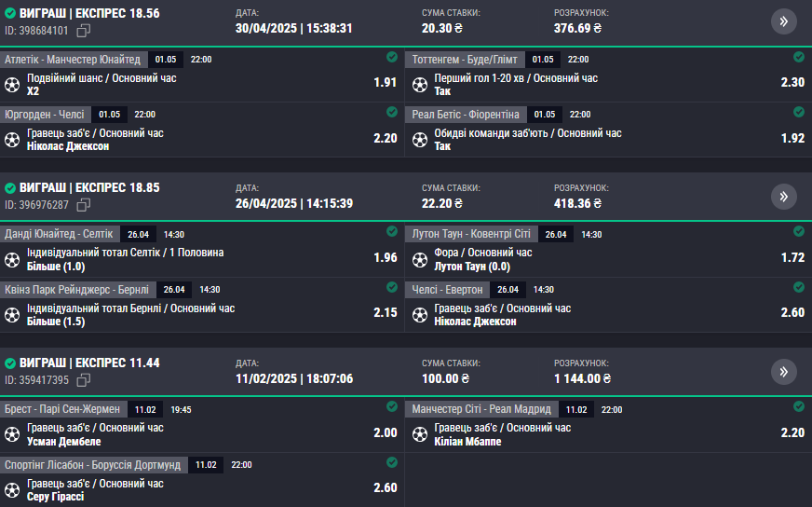
Task: Click the green win checkmark beside ЕКСПРЕС 18.56
Action: tap(10, 13)
